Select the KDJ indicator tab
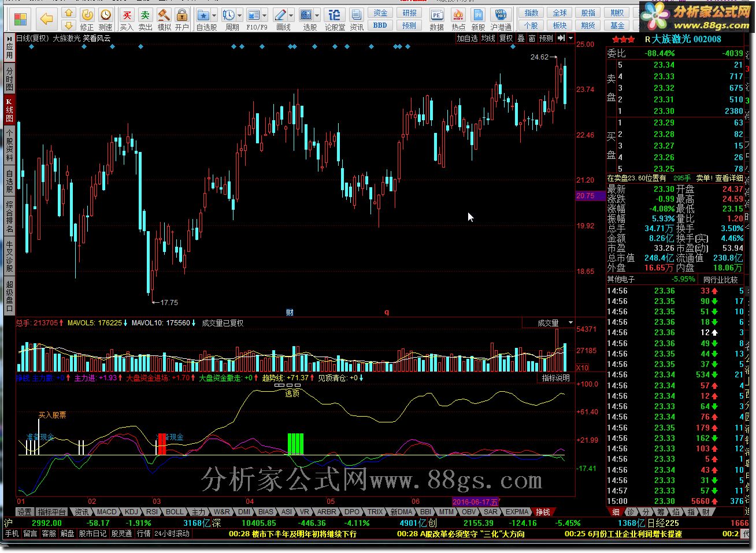This screenshot has width=756, height=553. (132, 512)
